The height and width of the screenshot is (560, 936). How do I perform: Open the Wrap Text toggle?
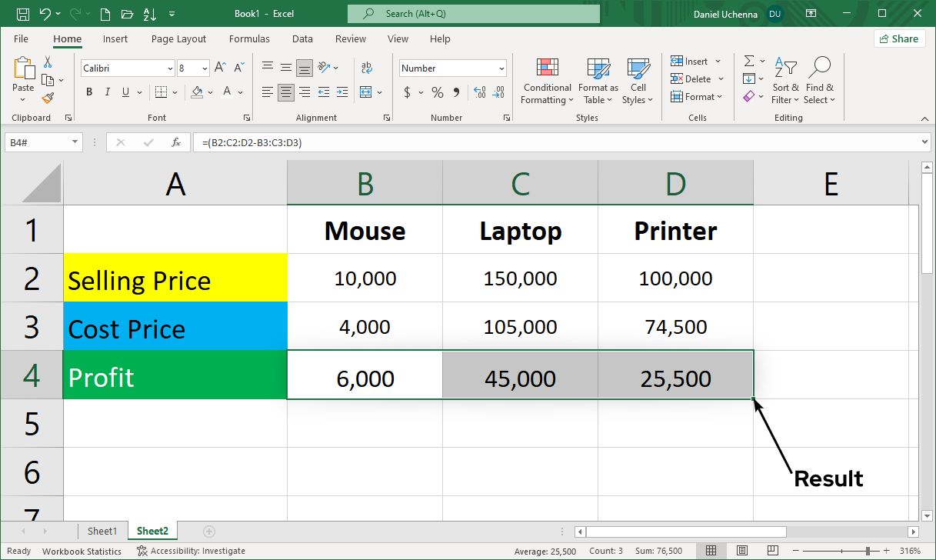click(367, 68)
